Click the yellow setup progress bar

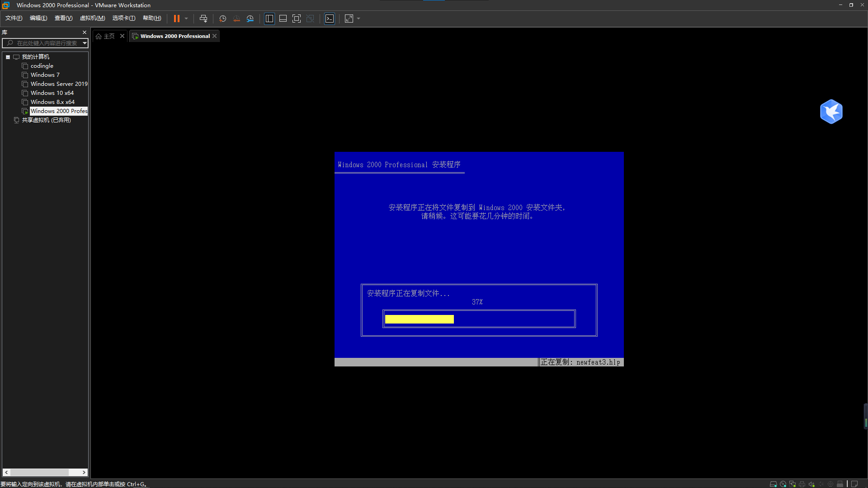pos(419,319)
